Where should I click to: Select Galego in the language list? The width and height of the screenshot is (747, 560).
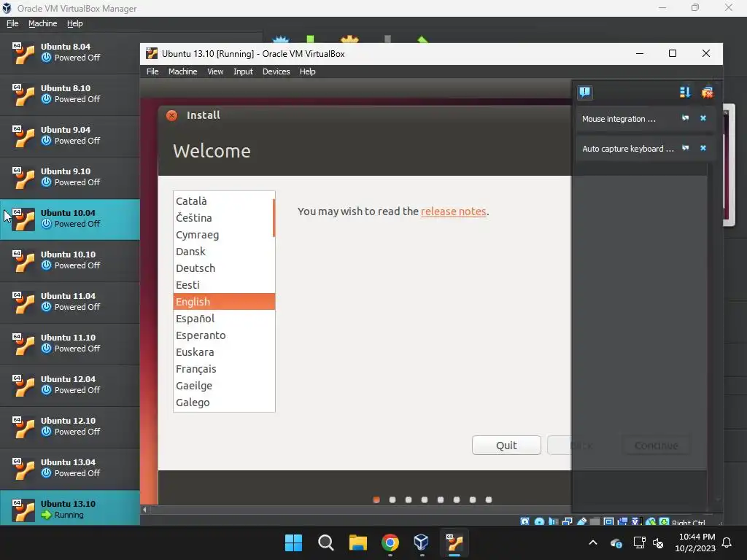tap(224, 402)
